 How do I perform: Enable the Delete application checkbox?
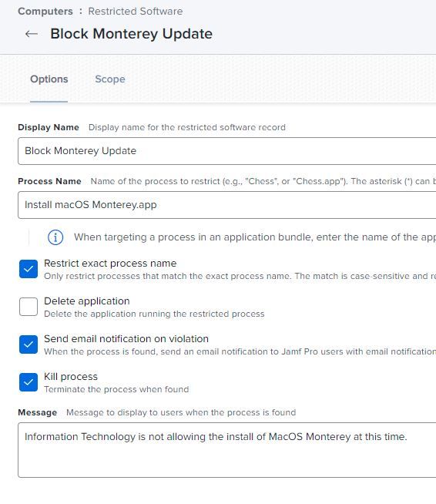[29, 306]
